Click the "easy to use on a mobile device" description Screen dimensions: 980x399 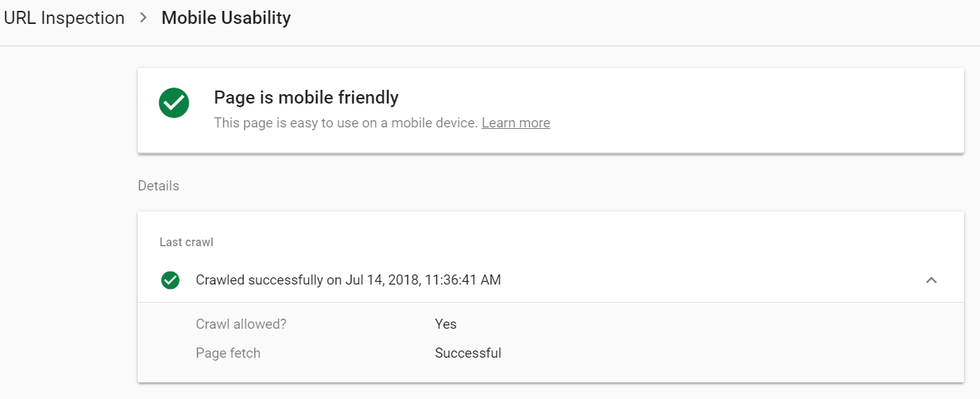click(x=346, y=123)
